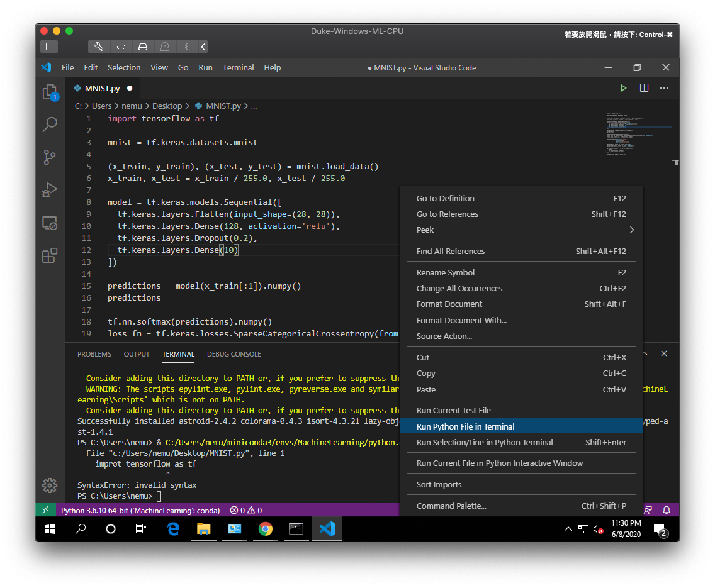Open the editor more actions ellipsis
The image size is (715, 588).
point(663,88)
